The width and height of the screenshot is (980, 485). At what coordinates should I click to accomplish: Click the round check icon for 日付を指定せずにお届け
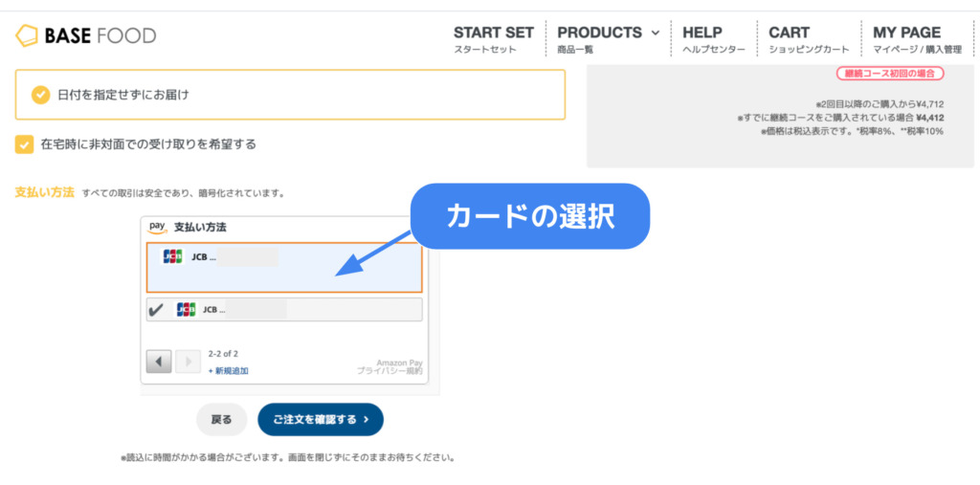(x=40, y=95)
